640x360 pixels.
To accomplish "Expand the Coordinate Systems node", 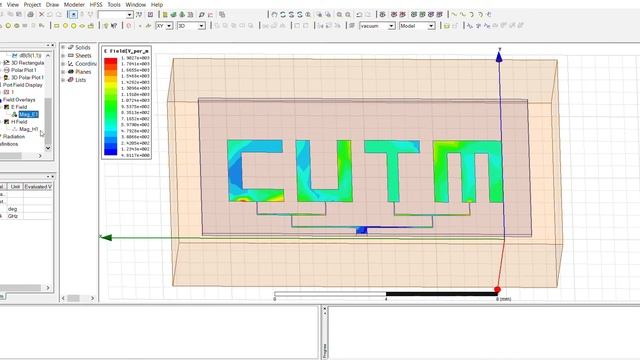I will (x=63, y=64).
